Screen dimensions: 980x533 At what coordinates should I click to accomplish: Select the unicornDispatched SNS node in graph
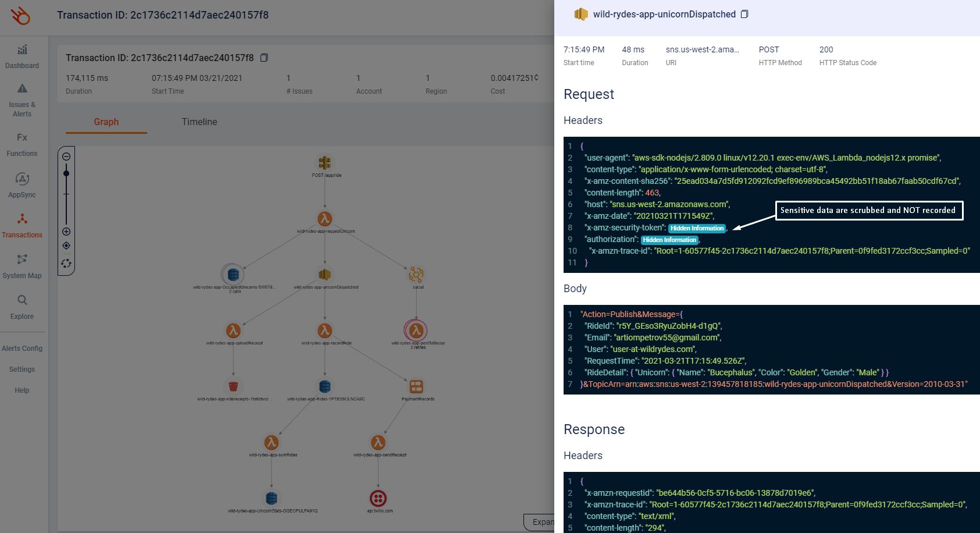click(x=325, y=274)
